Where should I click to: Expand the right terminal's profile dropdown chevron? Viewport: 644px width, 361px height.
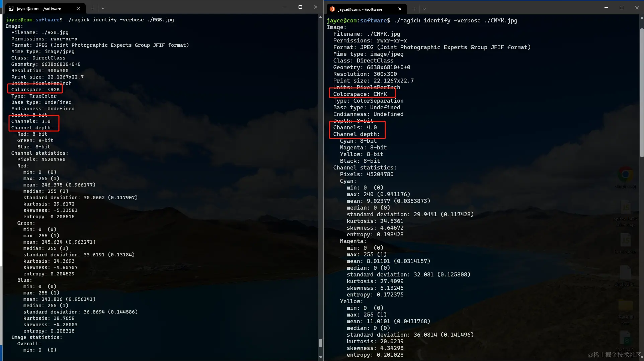424,9
